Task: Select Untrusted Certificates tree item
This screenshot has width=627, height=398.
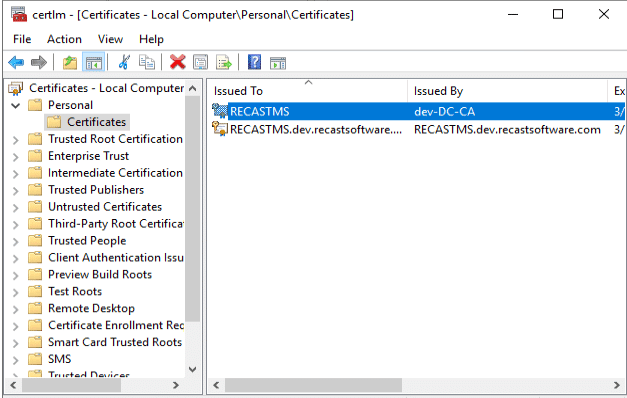Action: (x=105, y=206)
